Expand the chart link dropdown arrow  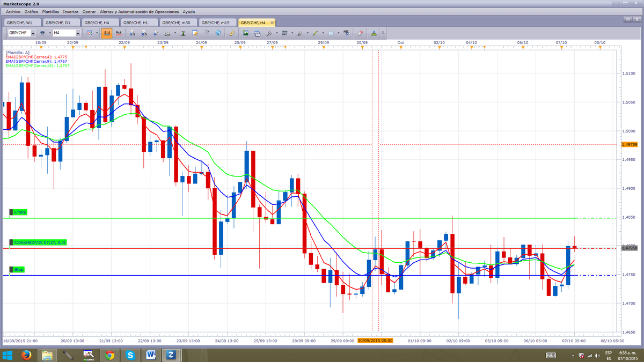click(x=50, y=33)
